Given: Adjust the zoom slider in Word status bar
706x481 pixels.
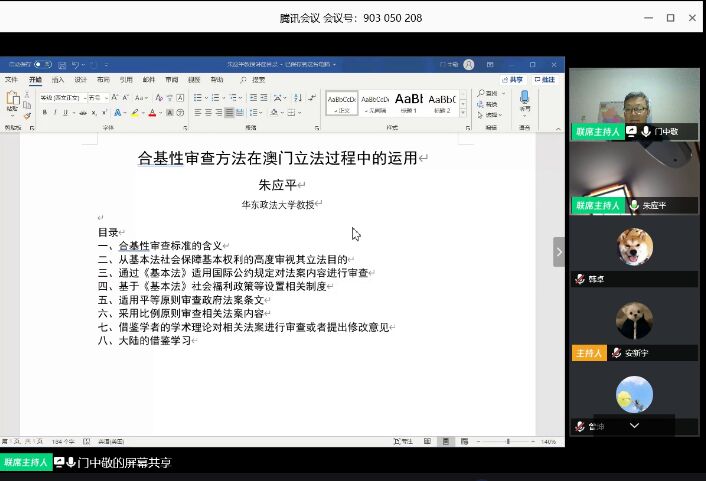Looking at the screenshot, I should tap(507, 441).
